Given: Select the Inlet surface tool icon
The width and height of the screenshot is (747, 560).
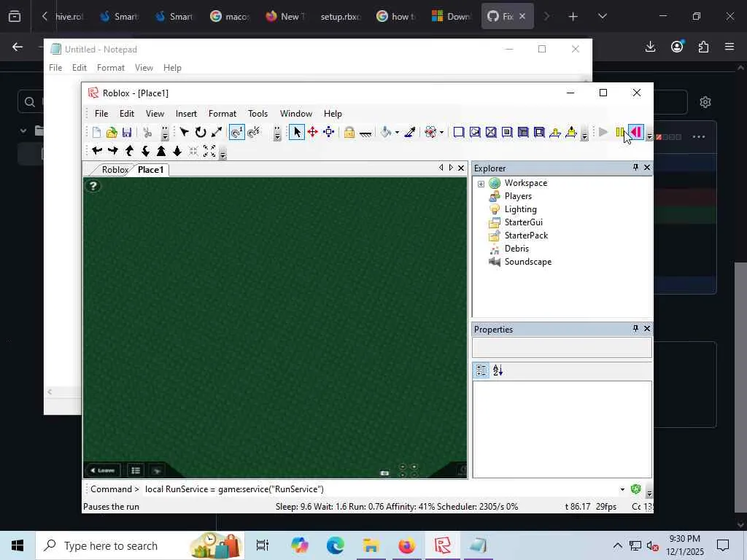Looking at the screenshot, I should pos(523,132).
